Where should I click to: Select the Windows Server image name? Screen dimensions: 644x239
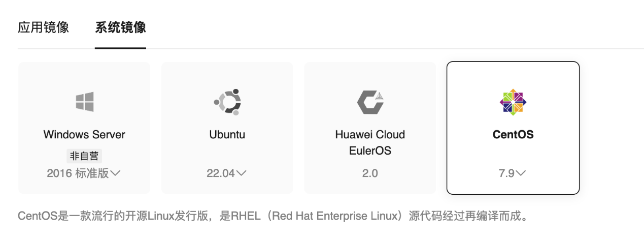(x=84, y=135)
